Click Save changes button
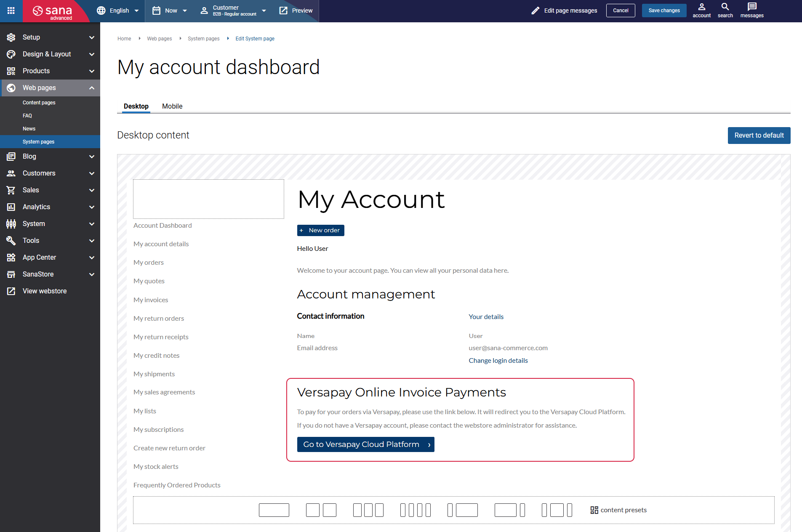This screenshot has height=532, width=802. 664,11
